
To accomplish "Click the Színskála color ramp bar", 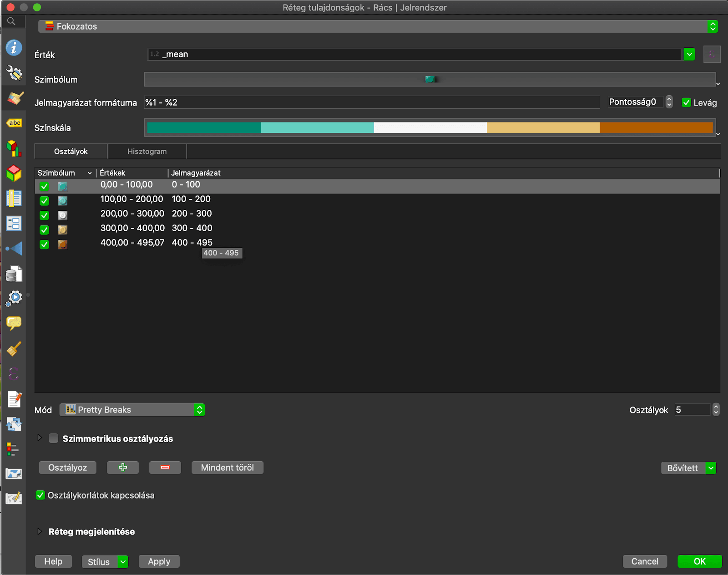I will click(430, 128).
